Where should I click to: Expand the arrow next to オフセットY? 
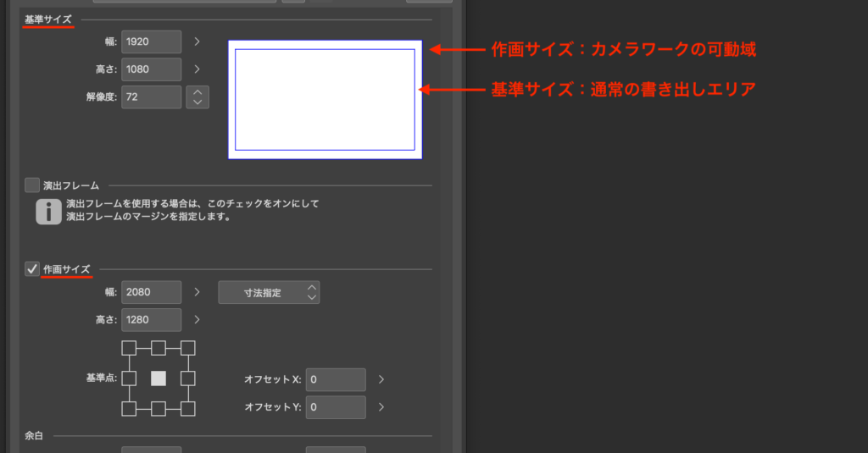(381, 407)
